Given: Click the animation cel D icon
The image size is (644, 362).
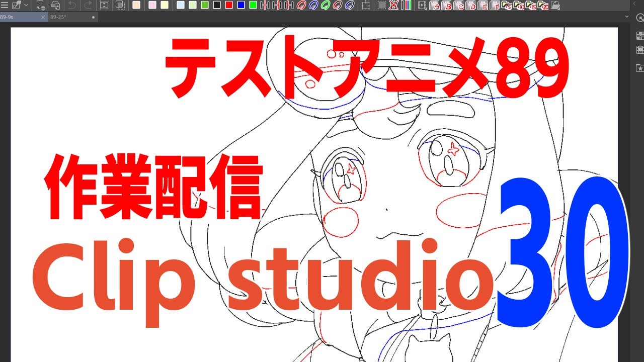Looking at the screenshot, I should click(x=471, y=5).
